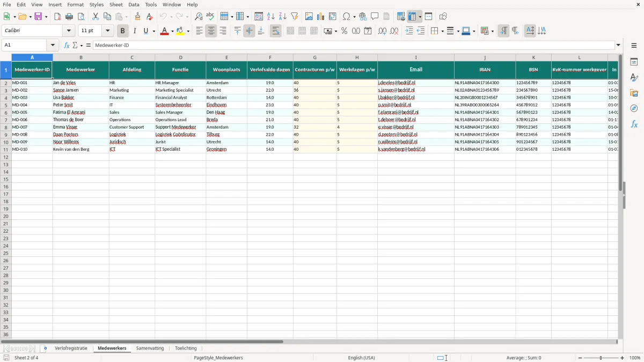Select column header G

point(314,57)
